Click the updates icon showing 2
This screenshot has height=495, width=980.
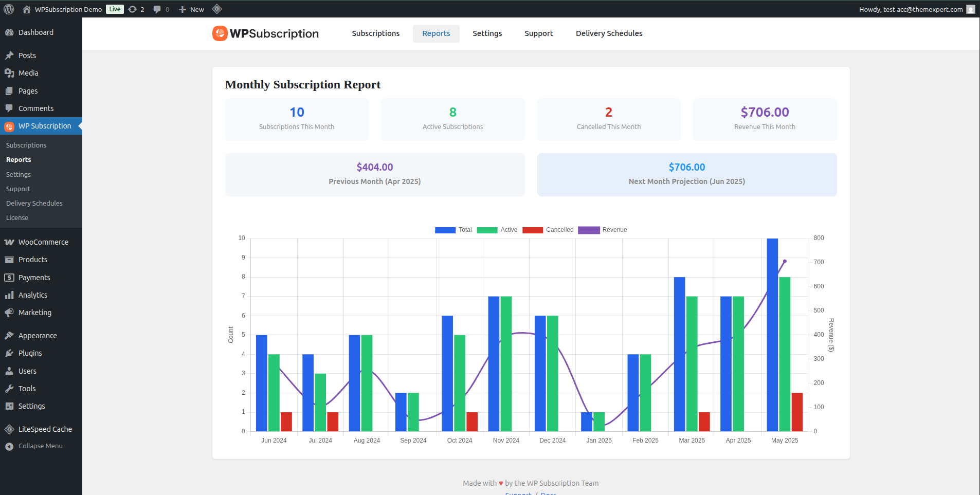[133, 9]
